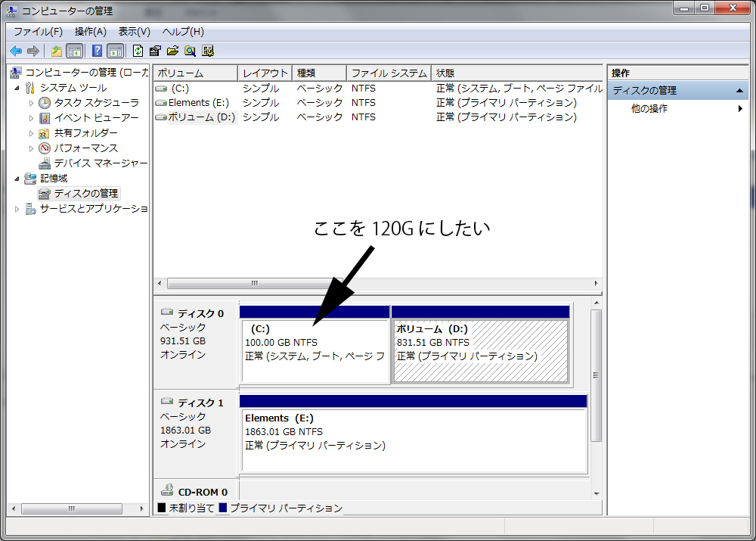Select the root コンピューターの管理 tree node

point(87,73)
